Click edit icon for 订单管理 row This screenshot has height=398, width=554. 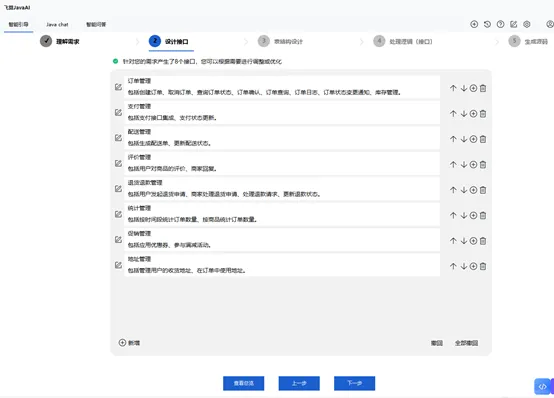118,87
